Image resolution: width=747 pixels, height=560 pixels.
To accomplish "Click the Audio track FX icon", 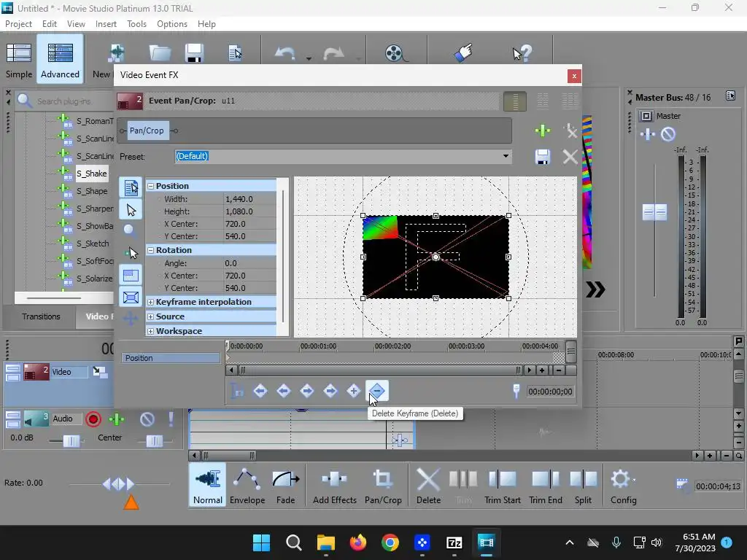I will click(x=117, y=419).
